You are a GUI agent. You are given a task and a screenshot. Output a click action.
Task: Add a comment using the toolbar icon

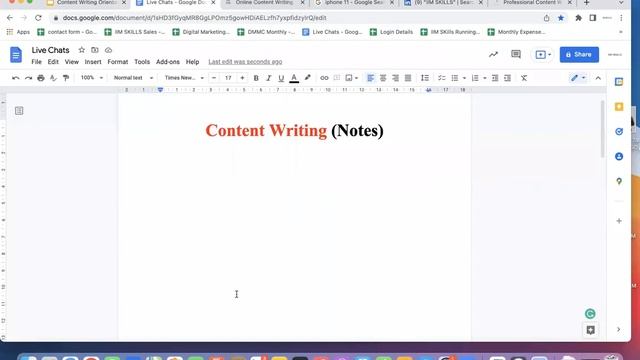click(337, 78)
